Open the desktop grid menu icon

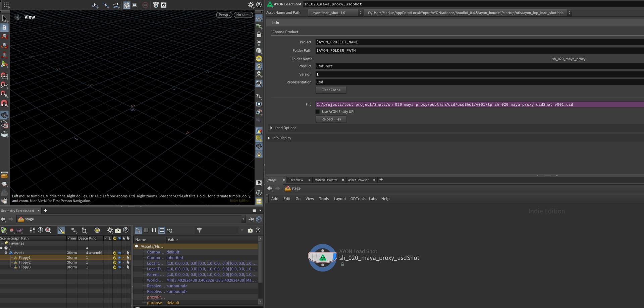click(6, 5)
